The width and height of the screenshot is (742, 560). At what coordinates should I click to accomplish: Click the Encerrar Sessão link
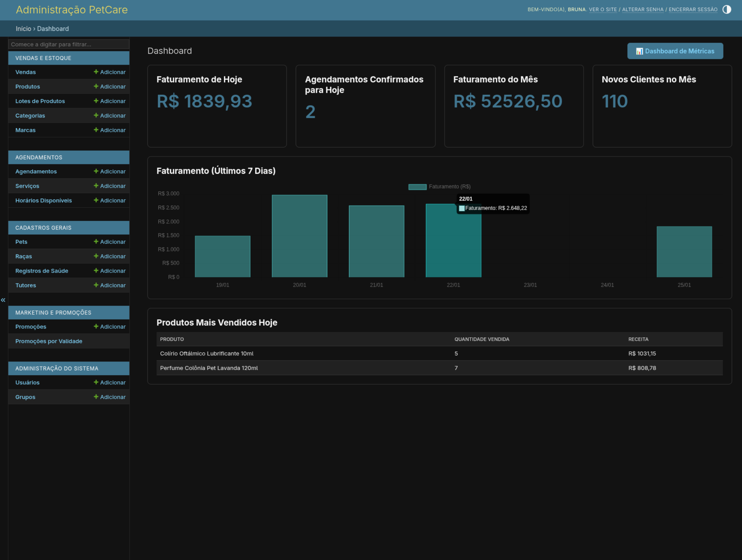(x=692, y=9)
